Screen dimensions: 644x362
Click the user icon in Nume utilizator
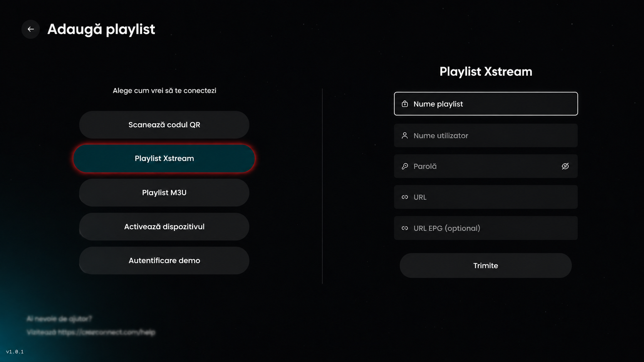tap(404, 135)
